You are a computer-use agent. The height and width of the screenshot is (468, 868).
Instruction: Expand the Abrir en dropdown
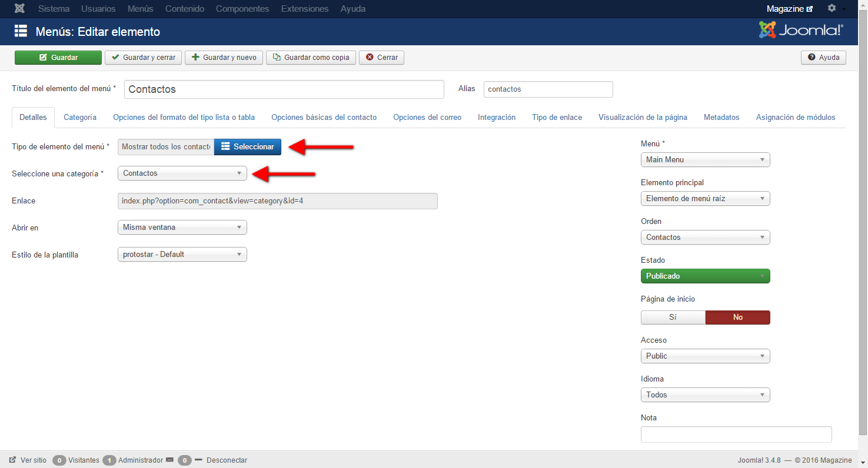(x=182, y=227)
